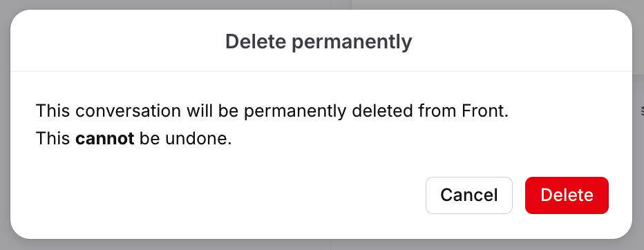
Task: Click the "Delete permanently" dialog title
Action: pyautogui.click(x=319, y=41)
